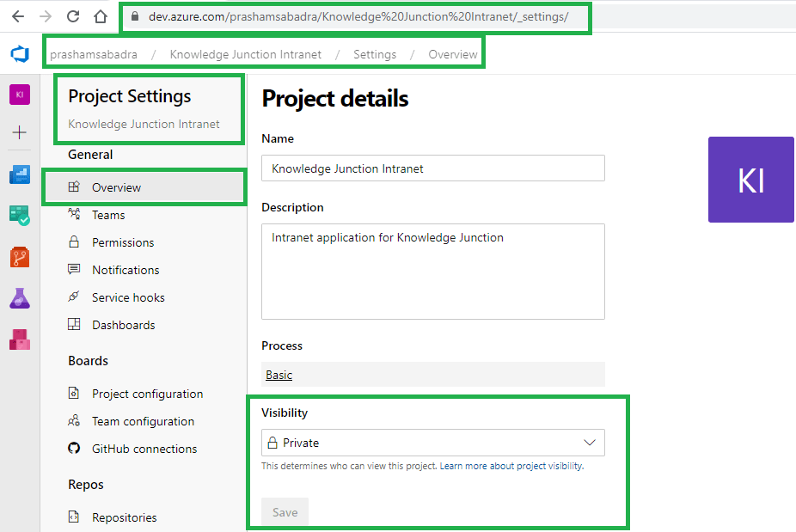Screen dimensions: 796x532
Task: Open Project configuration under Boards
Action: (x=147, y=394)
